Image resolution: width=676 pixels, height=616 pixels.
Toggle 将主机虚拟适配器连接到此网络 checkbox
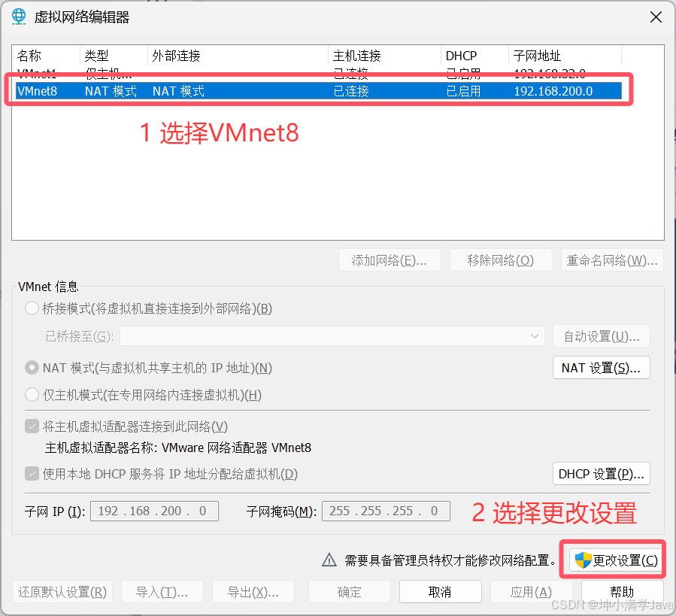coord(32,426)
